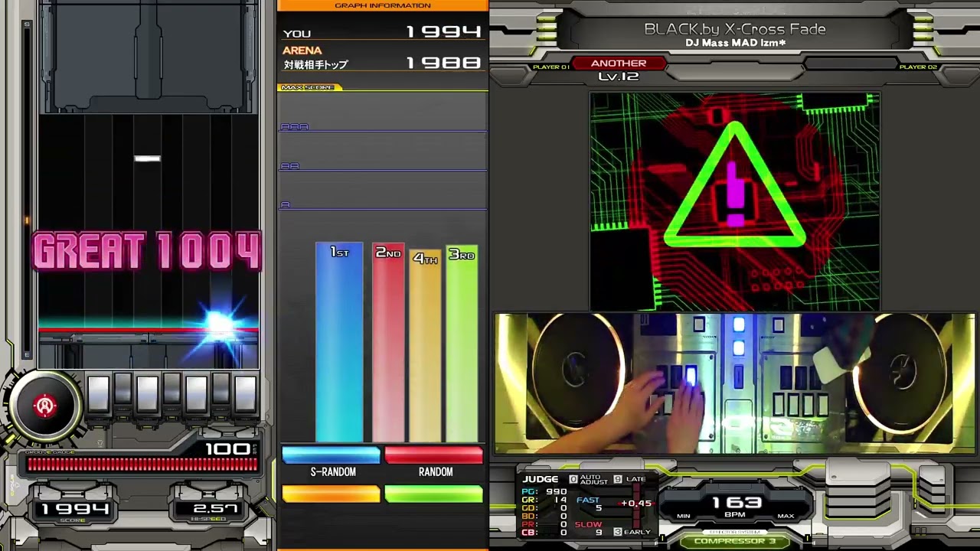Click the blue swatch above S-RANDOM
This screenshot has height=551, width=980.
331,456
